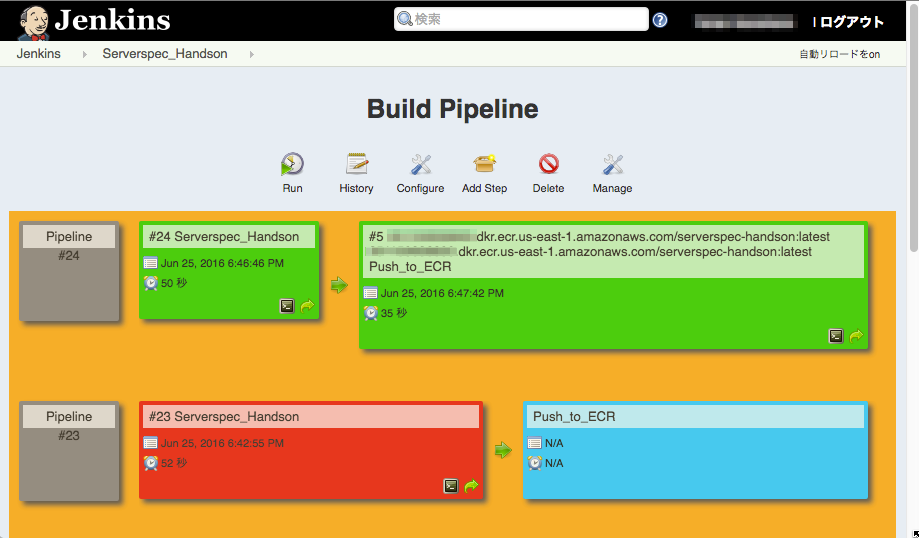Open console icon on #5 Push_to_ECR build
The image size is (919, 538).
click(x=836, y=336)
